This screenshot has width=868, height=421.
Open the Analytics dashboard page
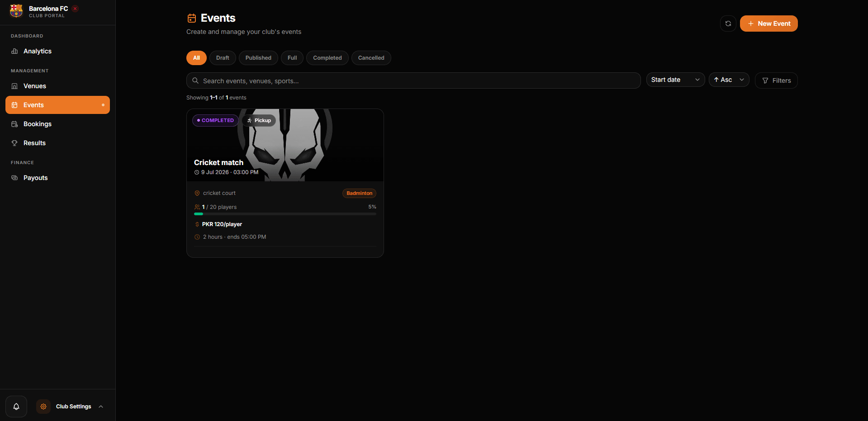point(57,51)
